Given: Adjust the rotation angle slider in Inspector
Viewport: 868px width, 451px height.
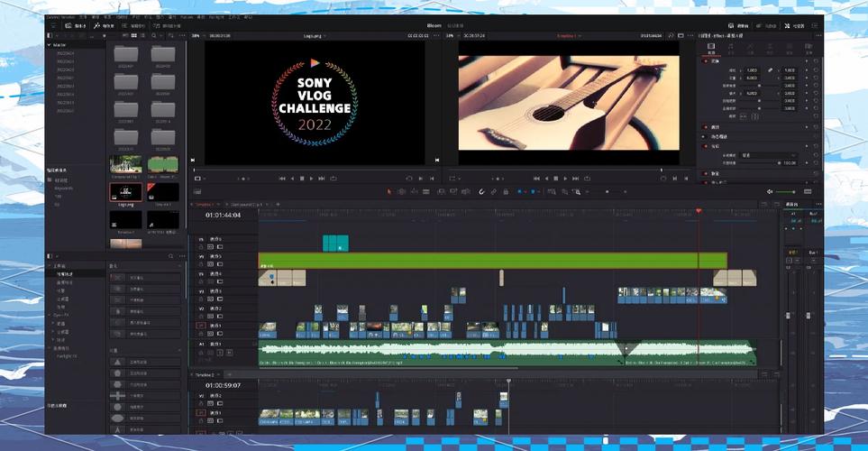Looking at the screenshot, I should coord(759,86).
